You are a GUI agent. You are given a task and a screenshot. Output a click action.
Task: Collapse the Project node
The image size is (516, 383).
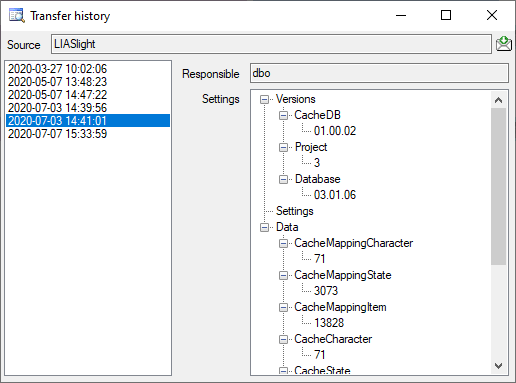click(283, 147)
